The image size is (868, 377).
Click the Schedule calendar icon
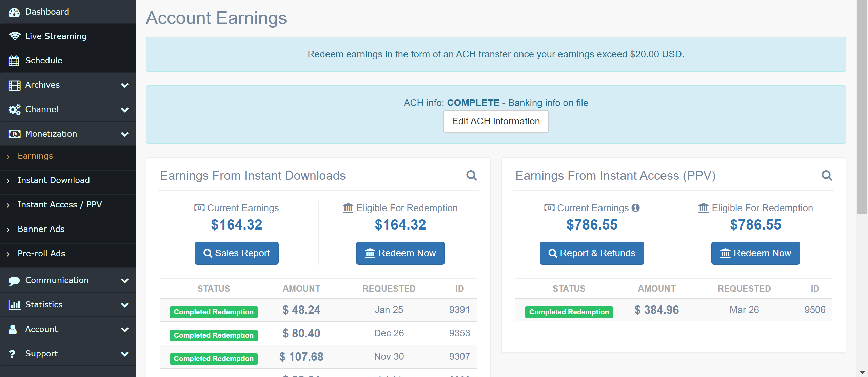[x=14, y=61]
